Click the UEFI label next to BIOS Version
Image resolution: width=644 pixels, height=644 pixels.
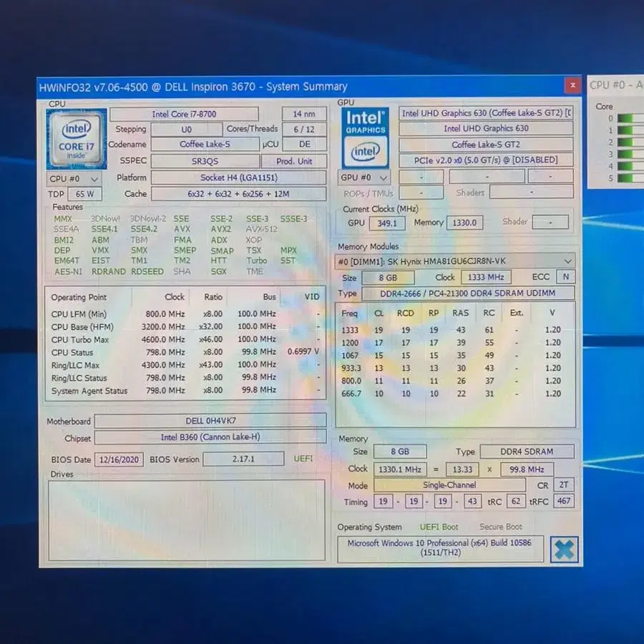click(303, 459)
